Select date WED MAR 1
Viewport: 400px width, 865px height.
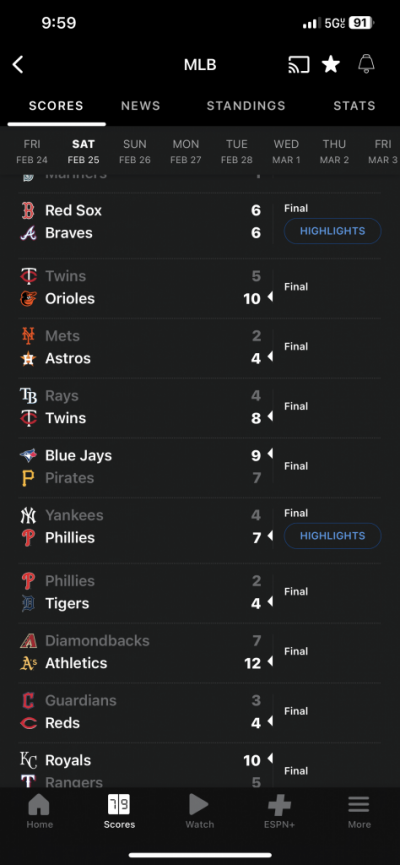(x=286, y=152)
